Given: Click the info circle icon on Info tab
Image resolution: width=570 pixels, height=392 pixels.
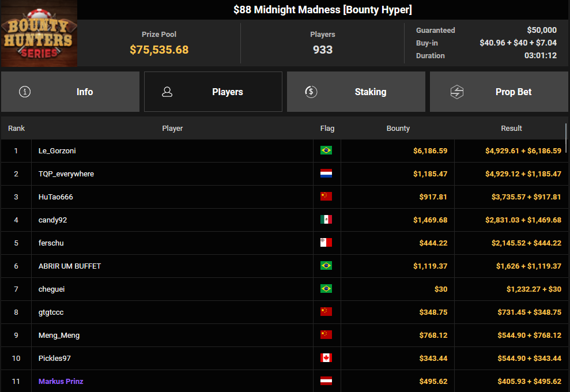Looking at the screenshot, I should [25, 92].
